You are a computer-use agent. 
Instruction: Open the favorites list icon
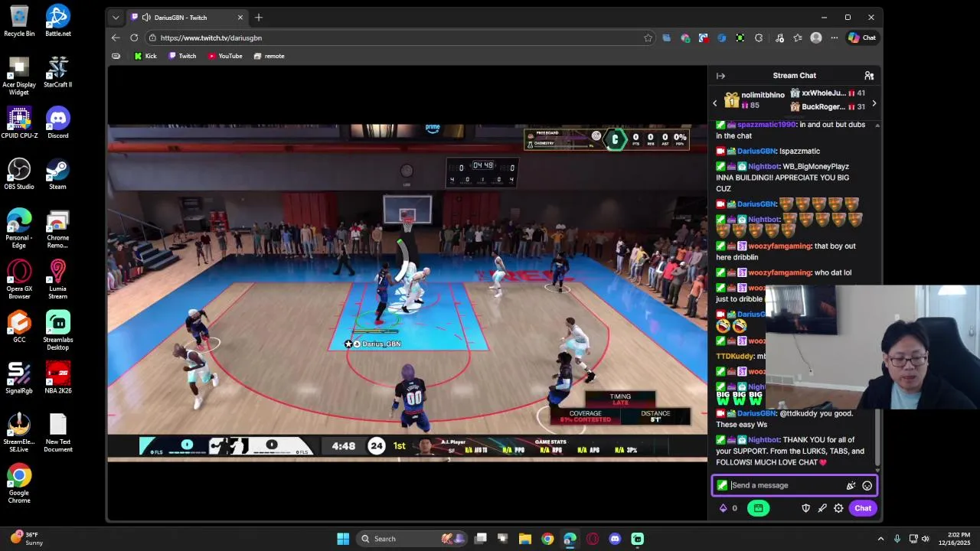coord(798,37)
